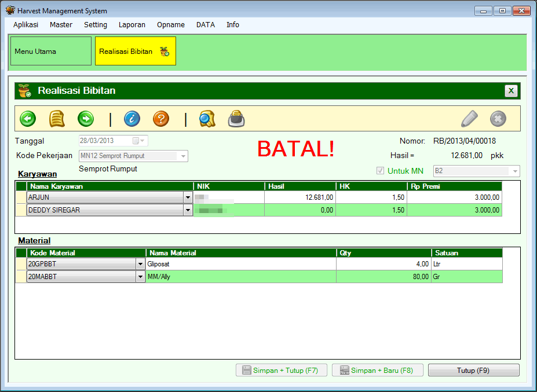Image resolution: width=537 pixels, height=392 pixels.
Task: Click the yellow scroll list icon
Action: coord(57,119)
